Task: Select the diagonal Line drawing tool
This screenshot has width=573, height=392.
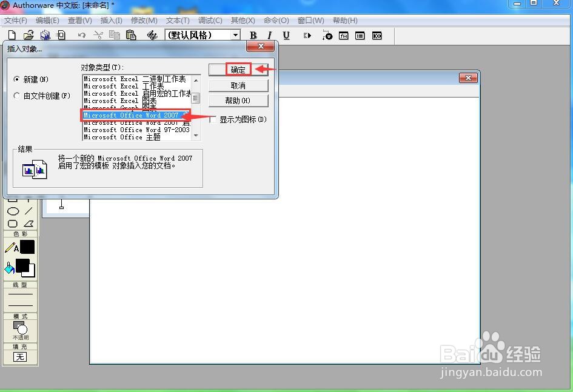Action: pos(28,211)
